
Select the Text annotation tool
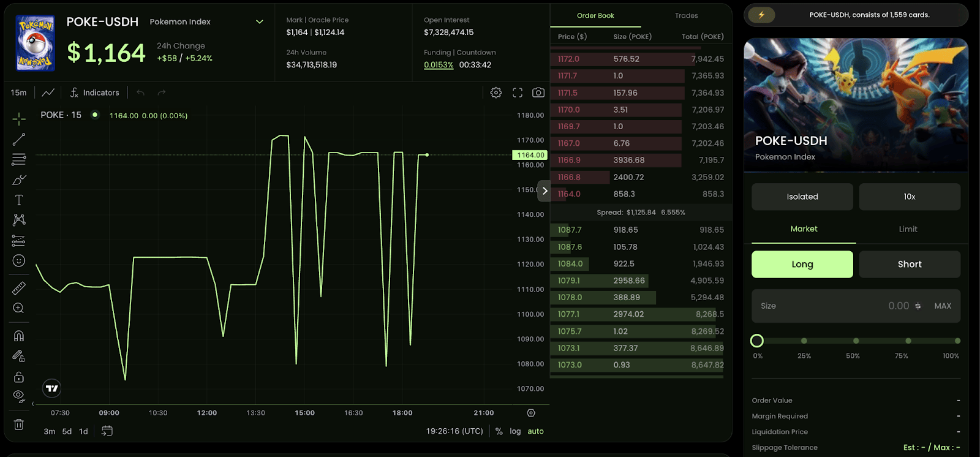(19, 200)
